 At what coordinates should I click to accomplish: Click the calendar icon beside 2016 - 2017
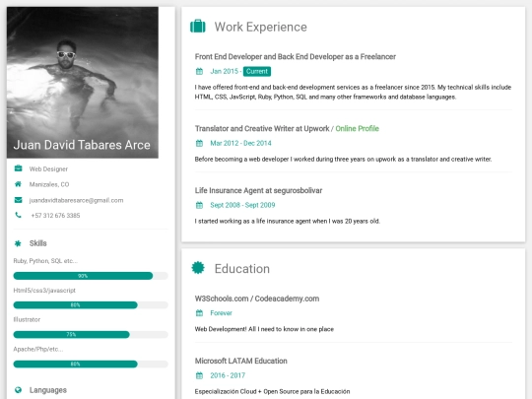(199, 375)
